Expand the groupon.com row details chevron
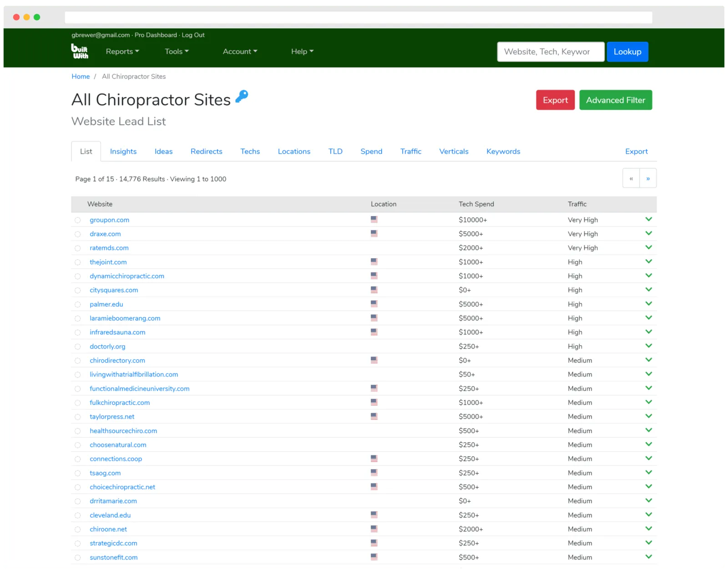This screenshot has height=574, width=728. [648, 219]
